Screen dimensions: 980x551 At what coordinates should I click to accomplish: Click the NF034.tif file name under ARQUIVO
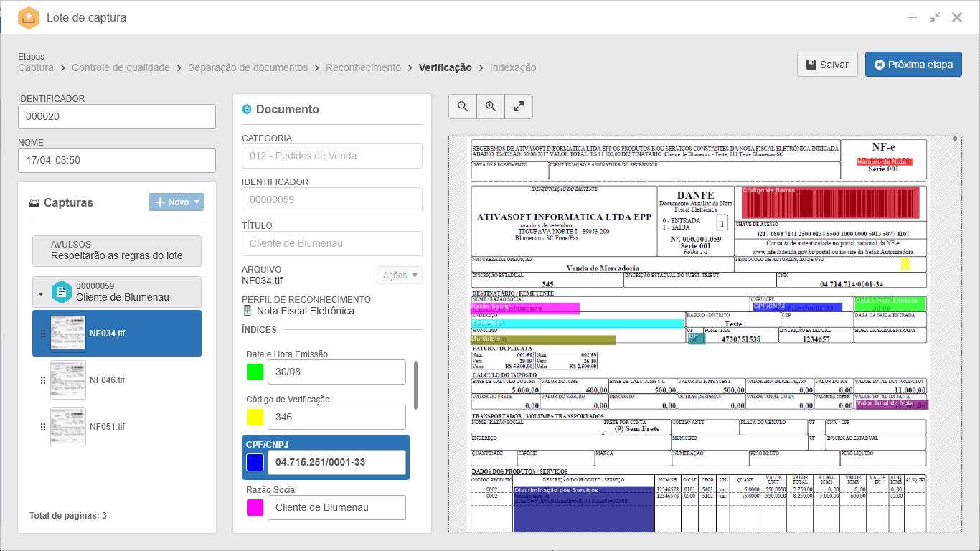click(x=262, y=281)
